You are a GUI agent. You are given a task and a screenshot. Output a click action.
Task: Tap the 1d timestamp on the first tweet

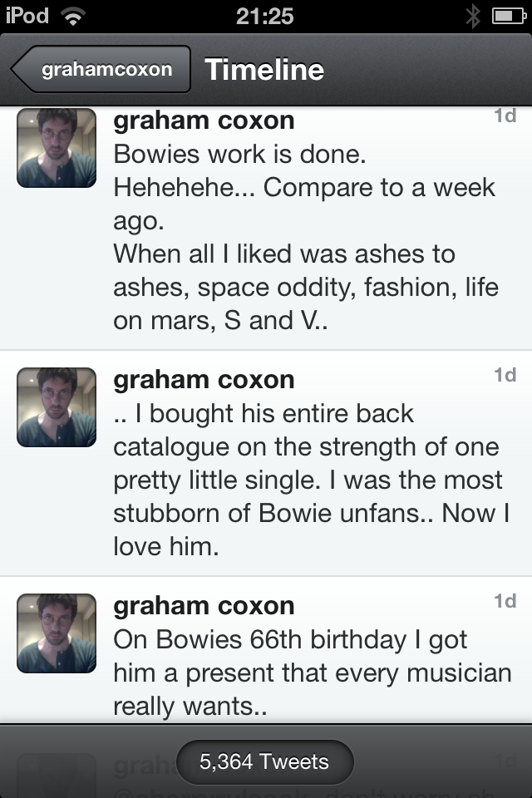click(505, 116)
